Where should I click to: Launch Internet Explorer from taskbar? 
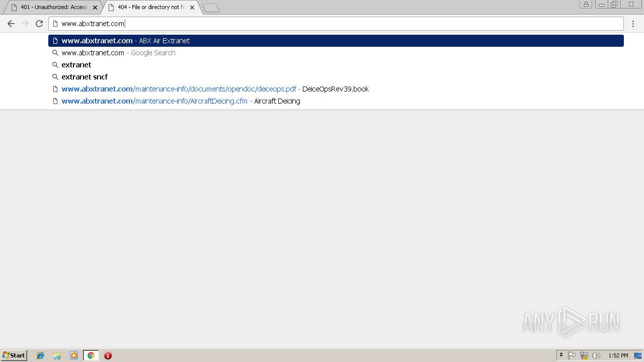[40, 355]
